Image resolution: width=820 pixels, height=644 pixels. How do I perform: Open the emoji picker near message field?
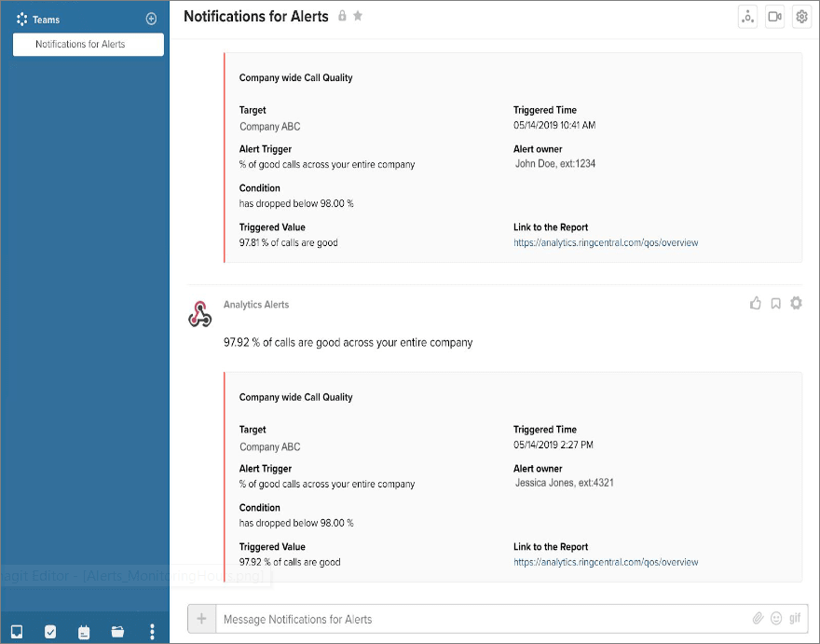pyautogui.click(x=775, y=618)
